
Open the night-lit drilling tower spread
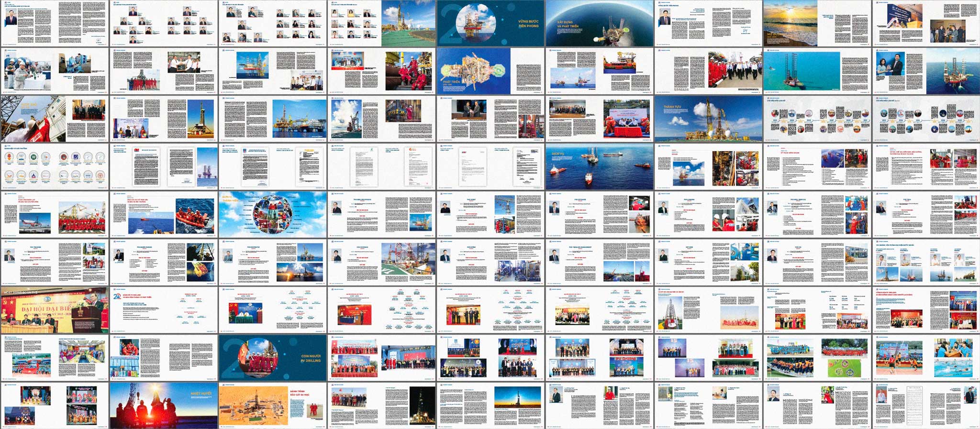click(x=381, y=405)
